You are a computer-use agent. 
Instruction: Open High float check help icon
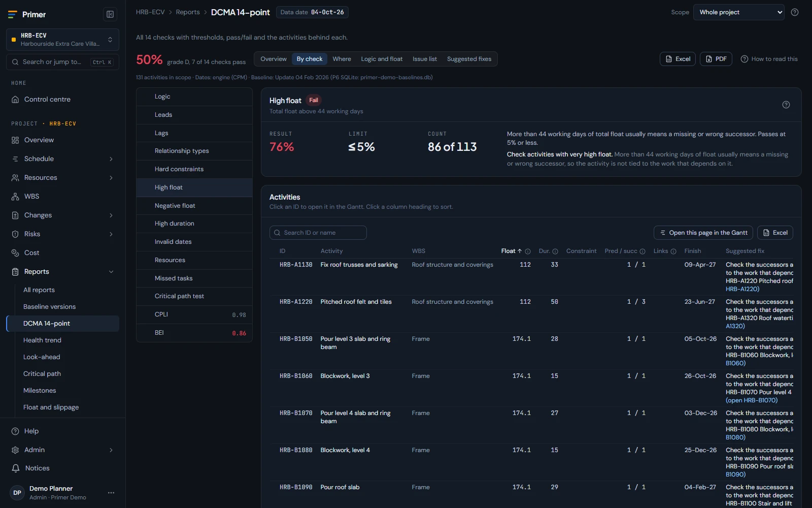[786, 105]
